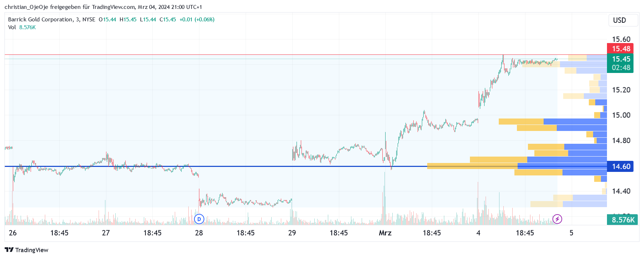Viewport: 644px width, 258px height.
Task: Click the 15.00 price axis label
Action: pyautogui.click(x=621, y=115)
